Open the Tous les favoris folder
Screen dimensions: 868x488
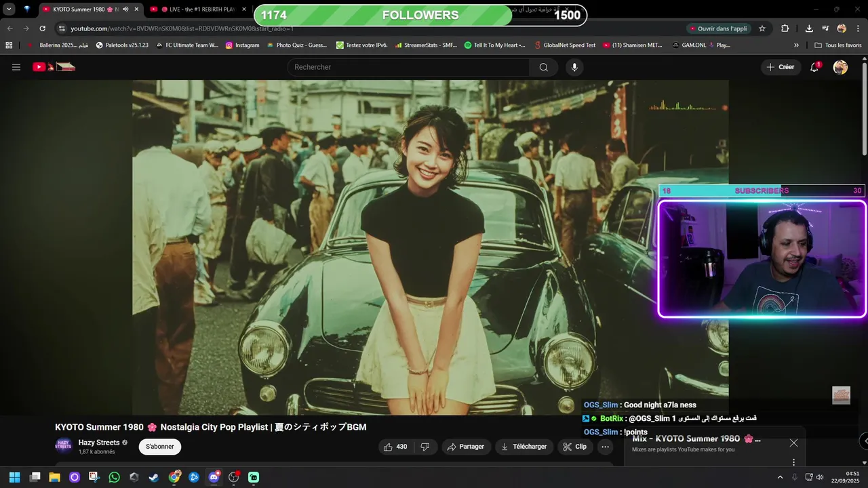(837, 45)
